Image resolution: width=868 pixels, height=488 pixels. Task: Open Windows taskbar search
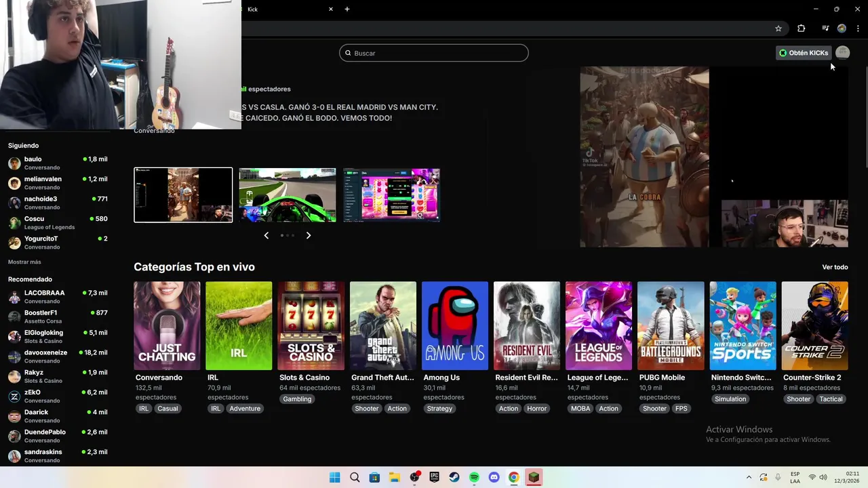355,477
